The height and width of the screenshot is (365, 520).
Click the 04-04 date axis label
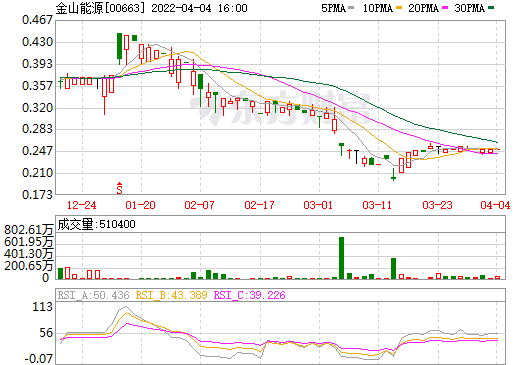(495, 205)
